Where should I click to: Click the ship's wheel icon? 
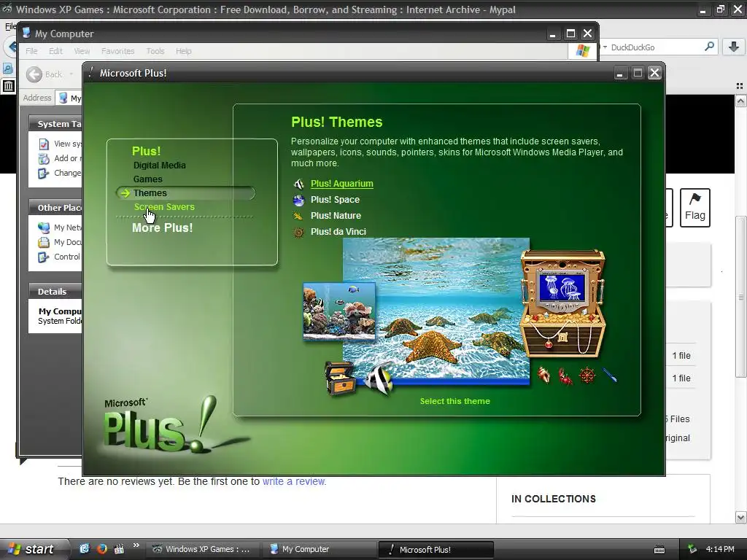click(587, 376)
